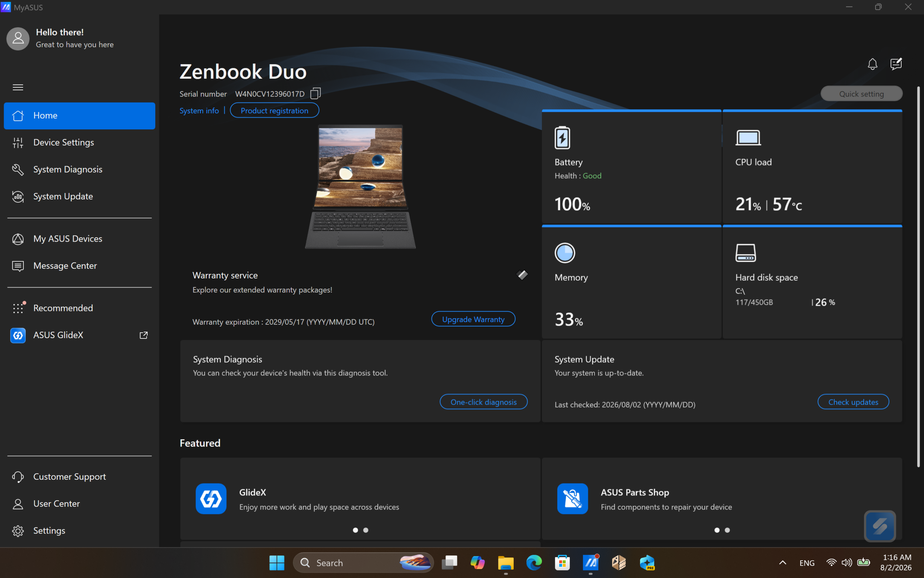Click the Task View taskbar icon
The width and height of the screenshot is (924, 578).
point(449,563)
